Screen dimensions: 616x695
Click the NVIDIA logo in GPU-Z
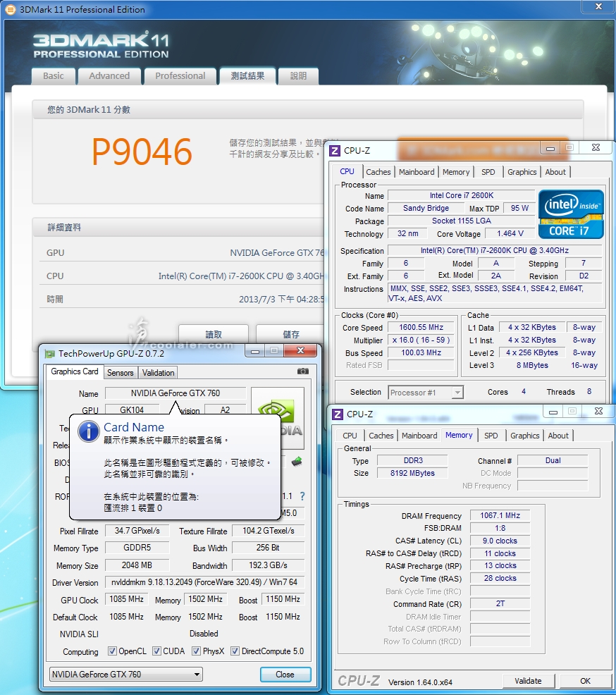pyautogui.click(x=278, y=418)
